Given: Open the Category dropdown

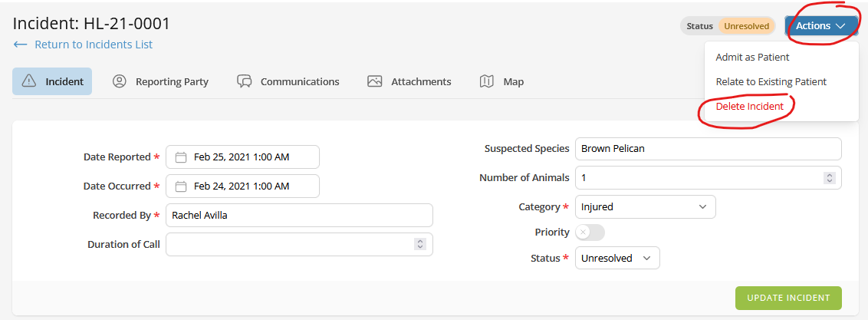Looking at the screenshot, I should coord(645,206).
